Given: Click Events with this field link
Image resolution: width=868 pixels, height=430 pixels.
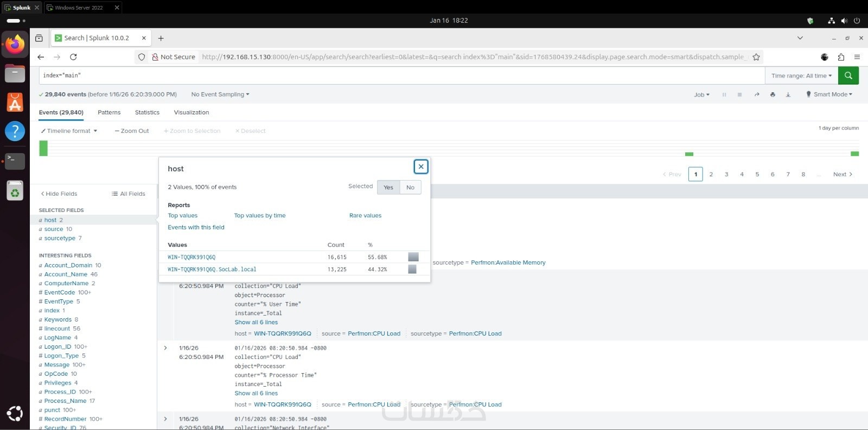Looking at the screenshot, I should click(196, 227).
